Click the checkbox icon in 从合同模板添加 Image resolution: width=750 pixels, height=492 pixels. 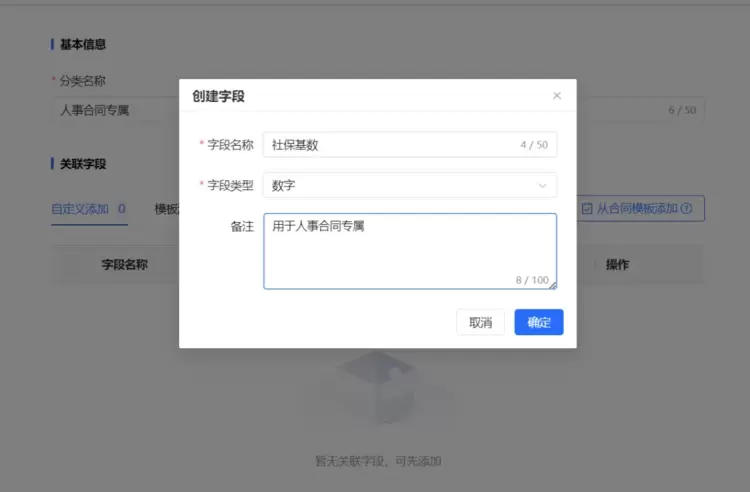pos(587,208)
